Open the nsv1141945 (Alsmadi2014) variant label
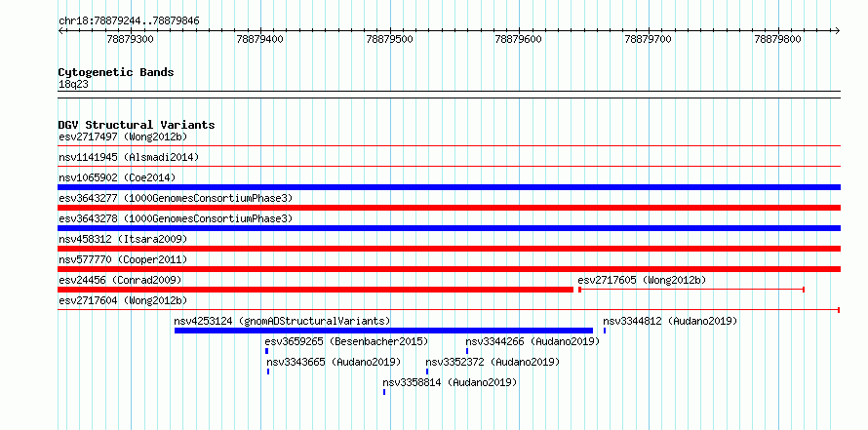The image size is (868, 430). point(129,157)
